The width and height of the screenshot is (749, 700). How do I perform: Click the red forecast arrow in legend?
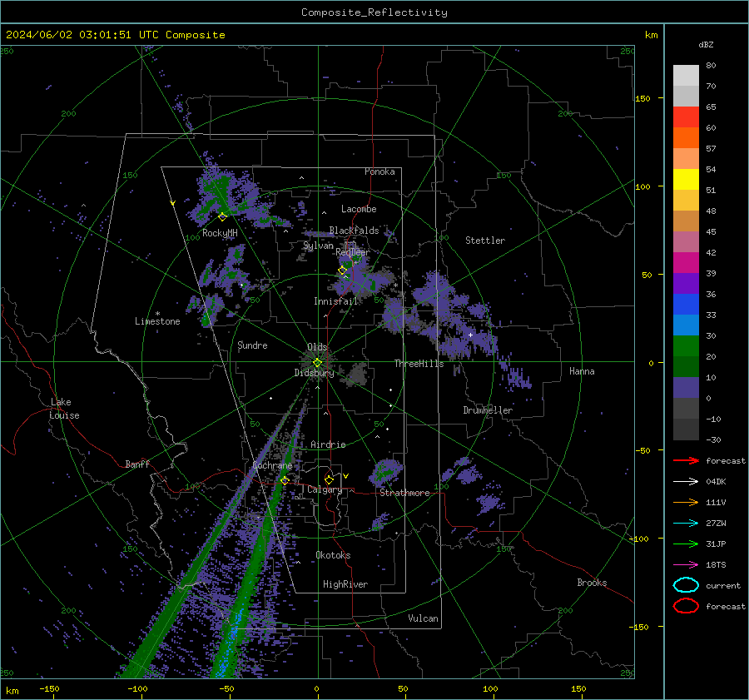pos(686,460)
